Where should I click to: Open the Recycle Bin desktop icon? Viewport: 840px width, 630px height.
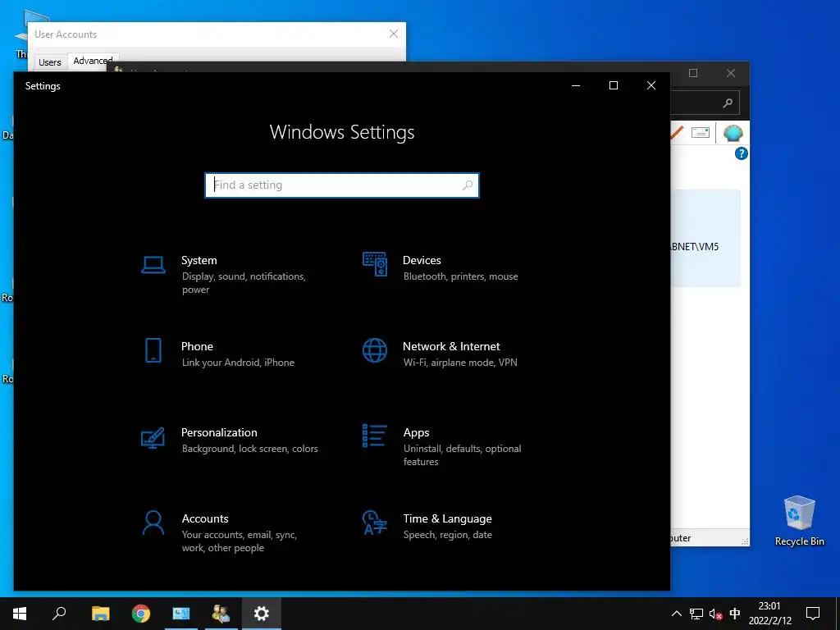pos(799,521)
